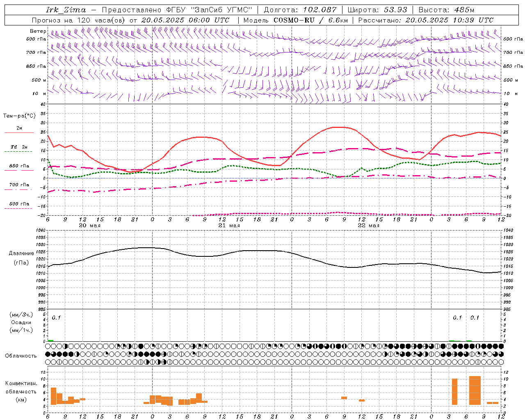Click the 700 гПа temperature legend entry

(x=19, y=185)
